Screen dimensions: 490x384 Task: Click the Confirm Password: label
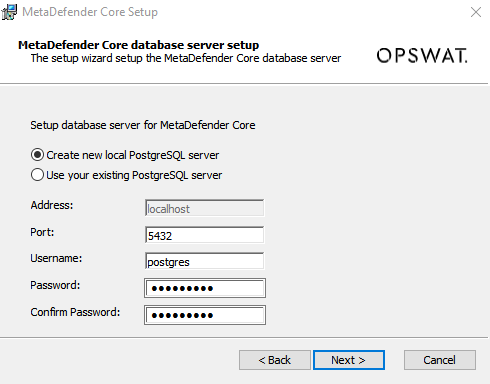pyautogui.click(x=75, y=312)
